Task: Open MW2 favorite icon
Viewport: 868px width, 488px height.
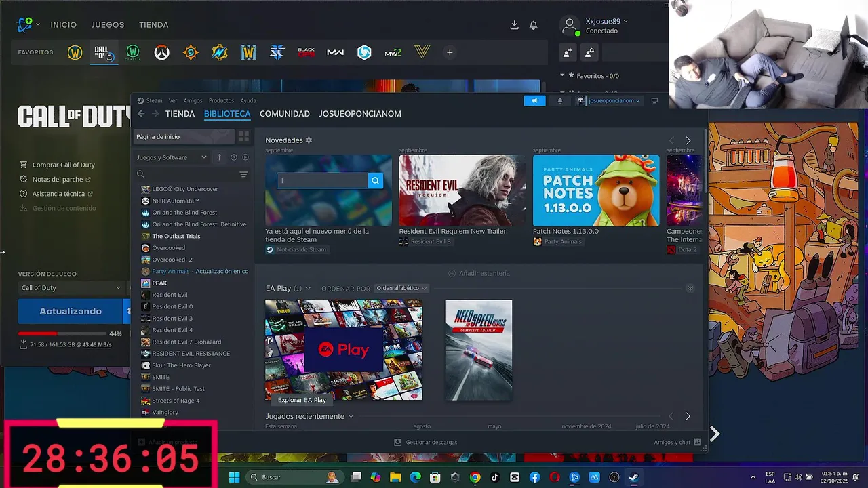Action: pyautogui.click(x=393, y=52)
